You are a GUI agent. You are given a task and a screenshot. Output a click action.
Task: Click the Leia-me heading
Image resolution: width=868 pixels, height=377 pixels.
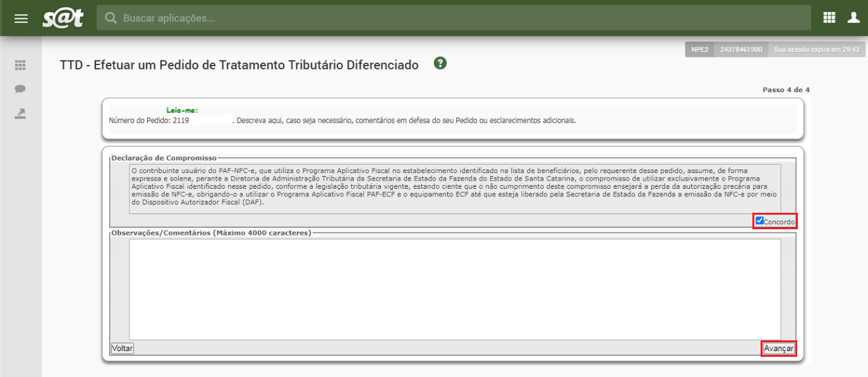(x=182, y=111)
